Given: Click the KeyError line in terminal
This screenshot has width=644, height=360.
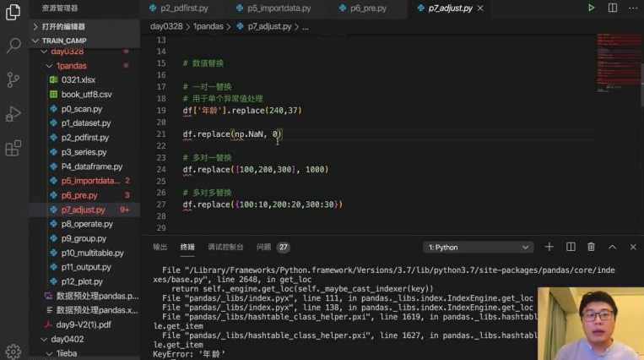Looking at the screenshot, I should tap(189, 354).
